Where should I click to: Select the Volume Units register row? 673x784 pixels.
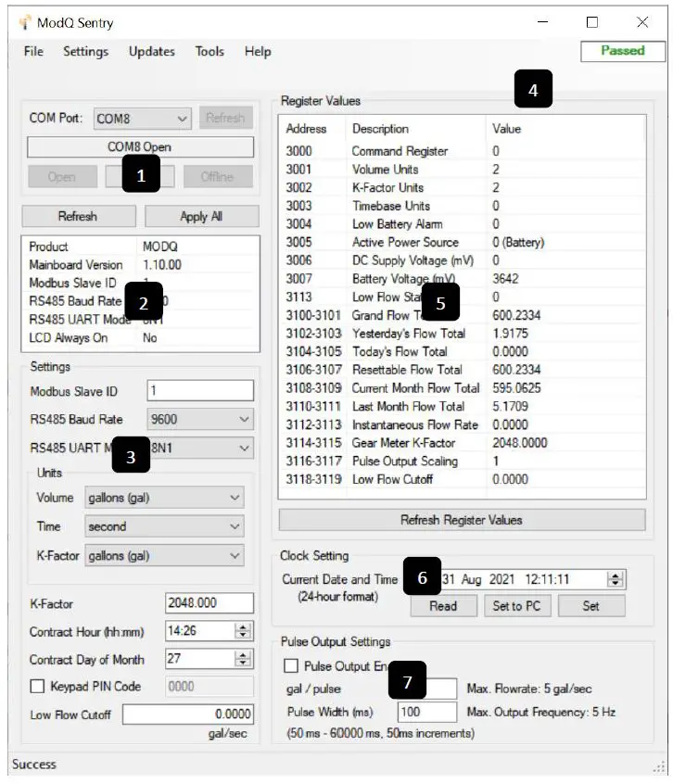[x=462, y=169]
